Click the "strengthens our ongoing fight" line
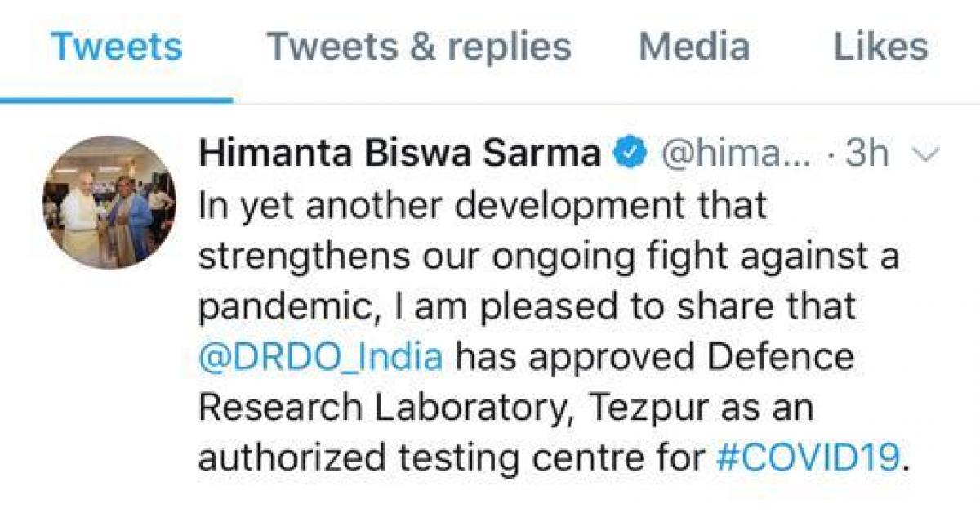The height and width of the screenshot is (513, 980). point(483,256)
